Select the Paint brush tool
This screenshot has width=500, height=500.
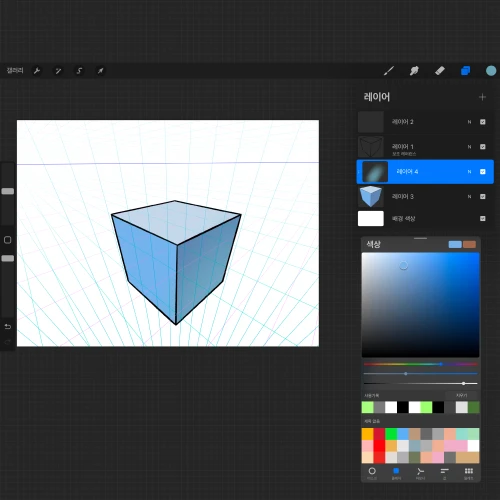point(389,71)
